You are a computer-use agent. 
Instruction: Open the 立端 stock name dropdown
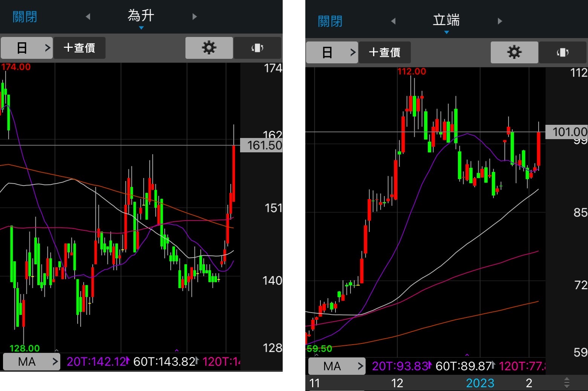tap(446, 23)
